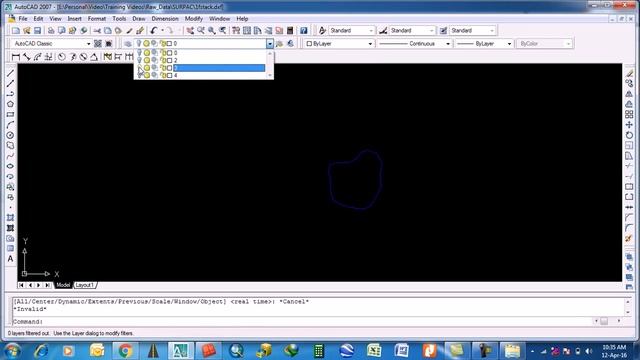Toggle the freeze sun icon on layer 4

(147, 76)
